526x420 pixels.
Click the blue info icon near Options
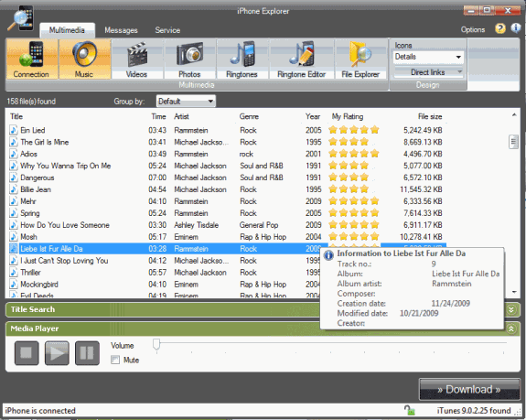(516, 28)
